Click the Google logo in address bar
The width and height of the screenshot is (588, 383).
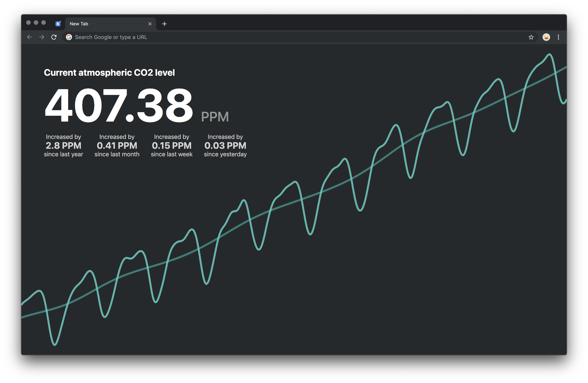tap(69, 37)
